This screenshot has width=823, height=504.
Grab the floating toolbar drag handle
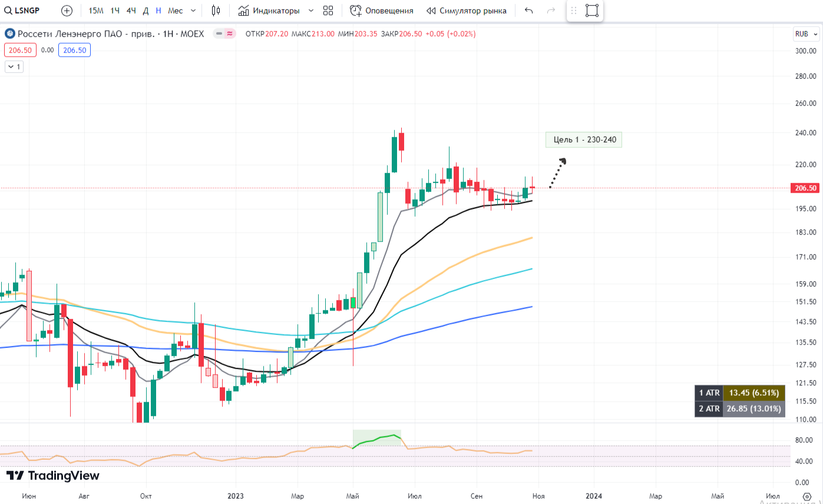click(x=574, y=11)
